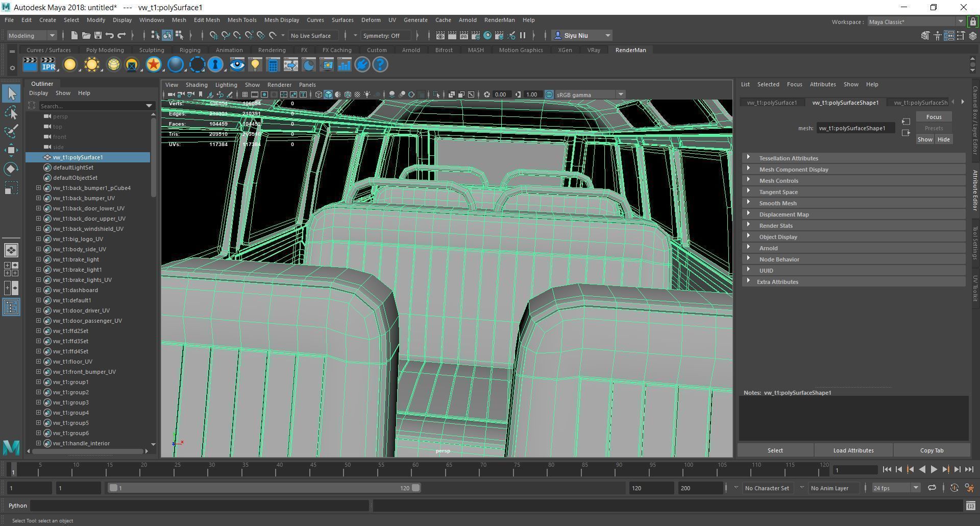Expand vw_t1:dashboard node in Outliner
Image resolution: width=980 pixels, height=526 pixels.
tap(38, 290)
